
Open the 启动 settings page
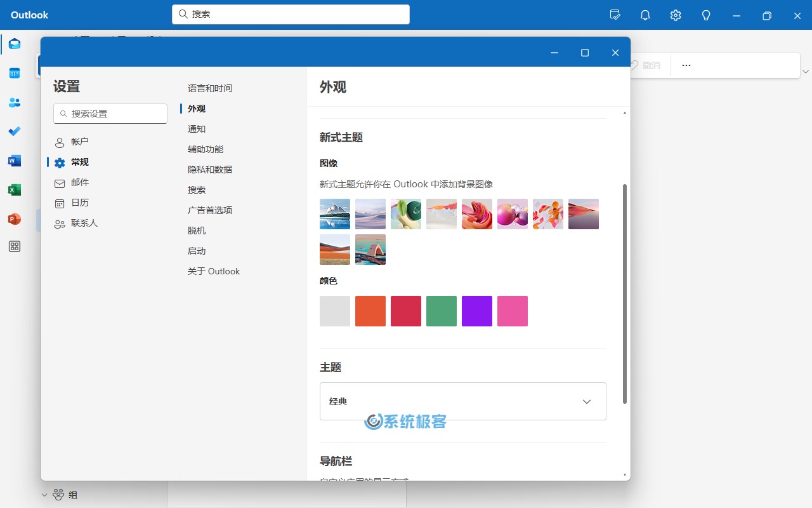(197, 251)
